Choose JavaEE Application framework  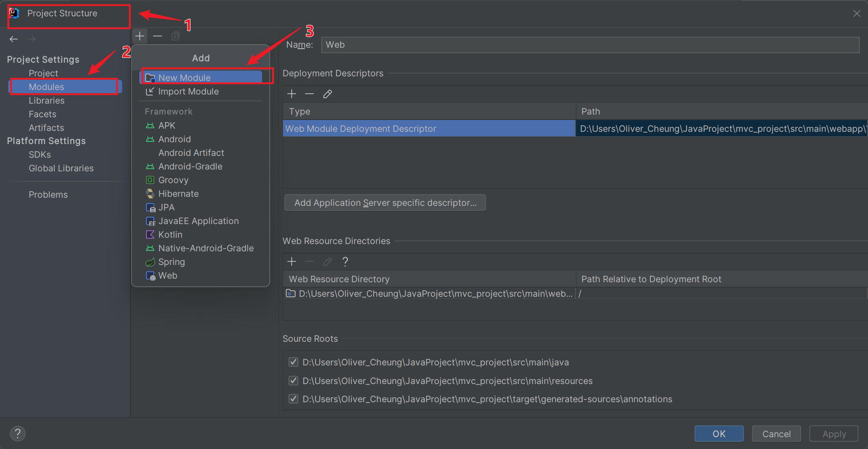[201, 221]
